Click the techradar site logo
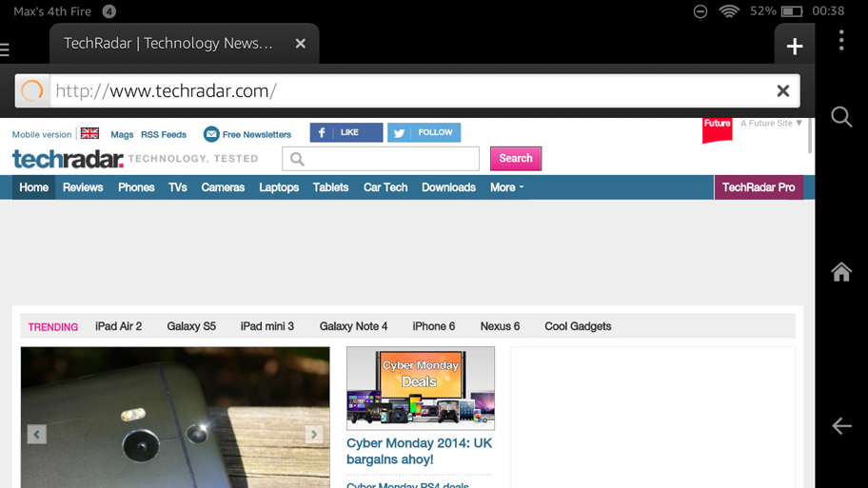 (x=68, y=160)
